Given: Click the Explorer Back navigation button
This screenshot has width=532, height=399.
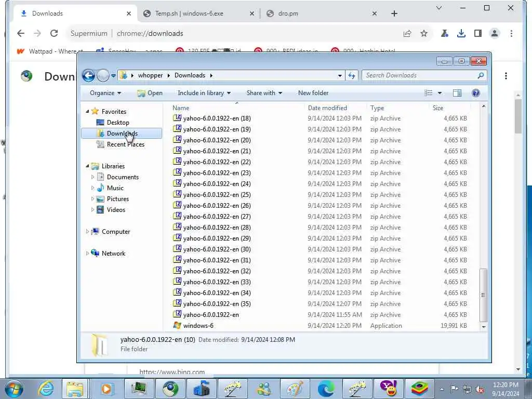Looking at the screenshot, I should [x=88, y=75].
